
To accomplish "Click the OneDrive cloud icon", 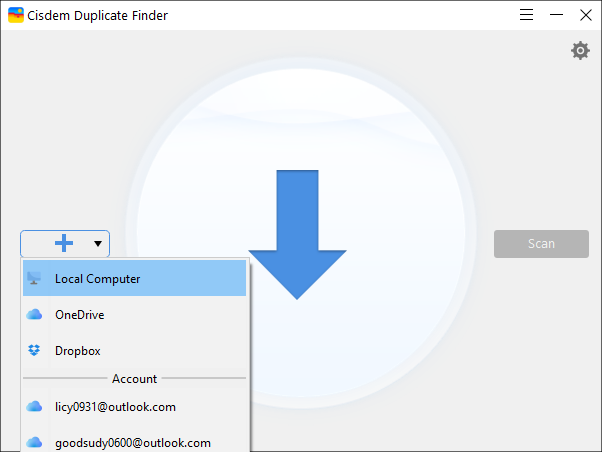I will 34,315.
